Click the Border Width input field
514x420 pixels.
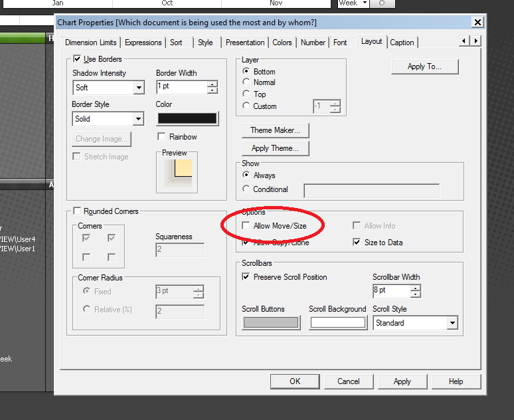click(182, 87)
